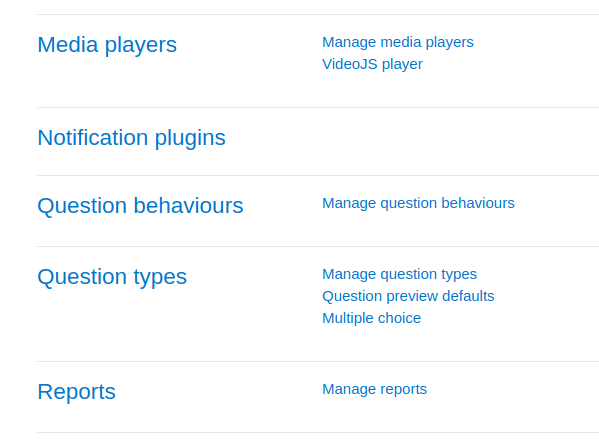Click the Manage media players link
This screenshot has width=599, height=442.
398,42
